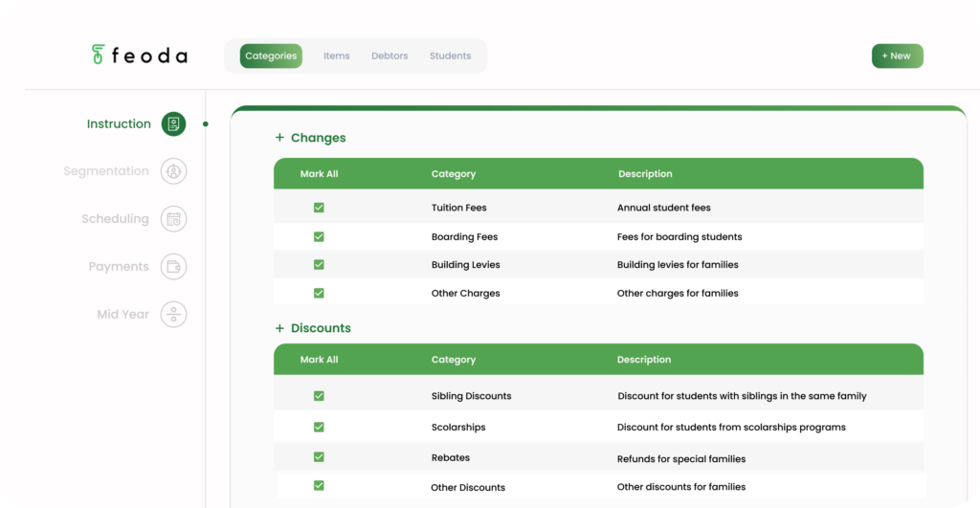Click the Changes section heading
This screenshot has width=980, height=508.
click(x=318, y=138)
